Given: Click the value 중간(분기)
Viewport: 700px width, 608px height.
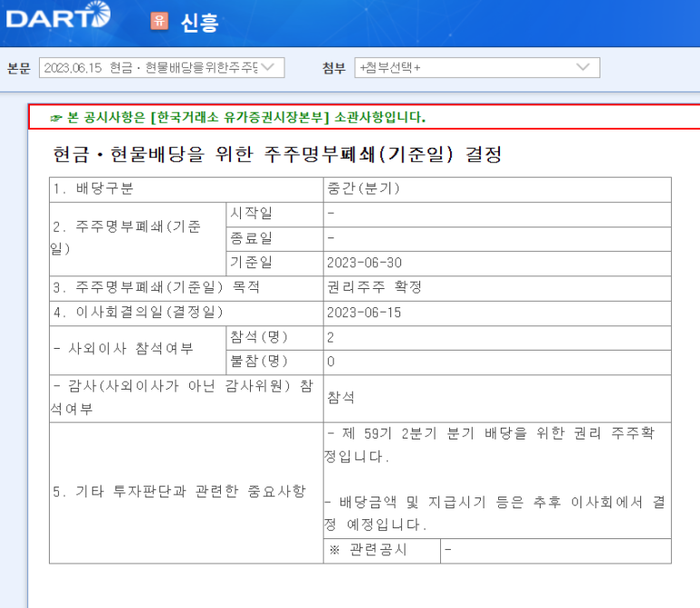Looking at the screenshot, I should 363,188.
